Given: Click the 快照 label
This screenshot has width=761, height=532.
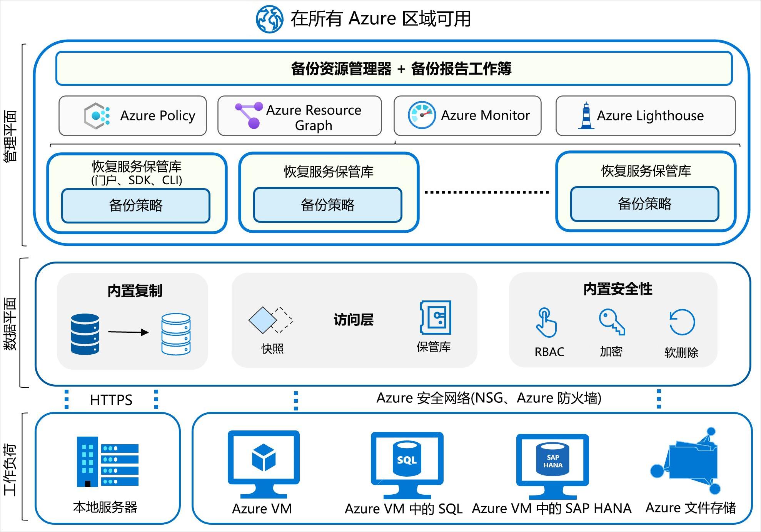Looking at the screenshot, I should pos(272,349).
